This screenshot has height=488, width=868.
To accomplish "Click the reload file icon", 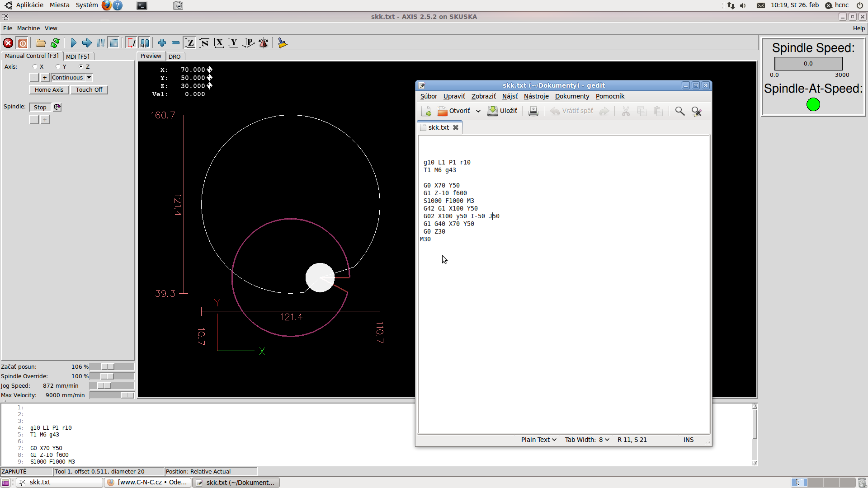I will tap(55, 43).
